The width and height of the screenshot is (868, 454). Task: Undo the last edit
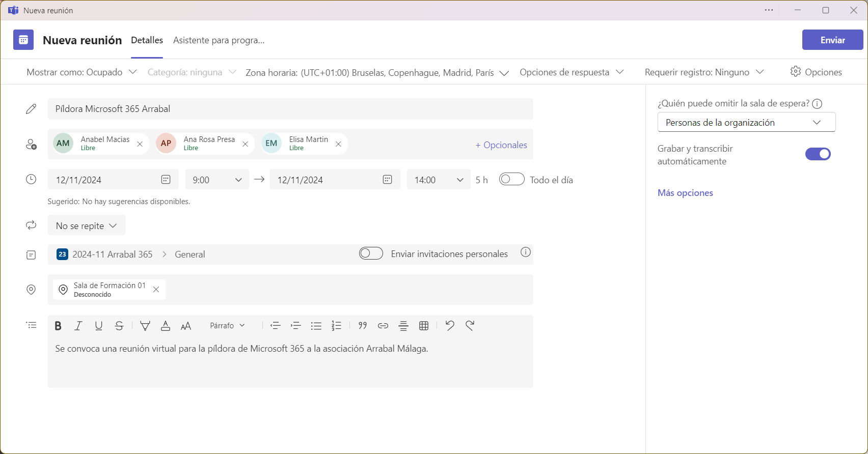(450, 326)
